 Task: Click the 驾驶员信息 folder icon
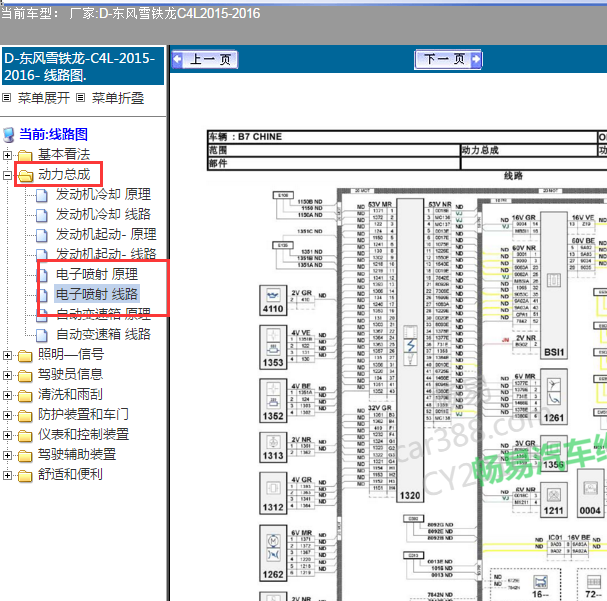(x=25, y=376)
